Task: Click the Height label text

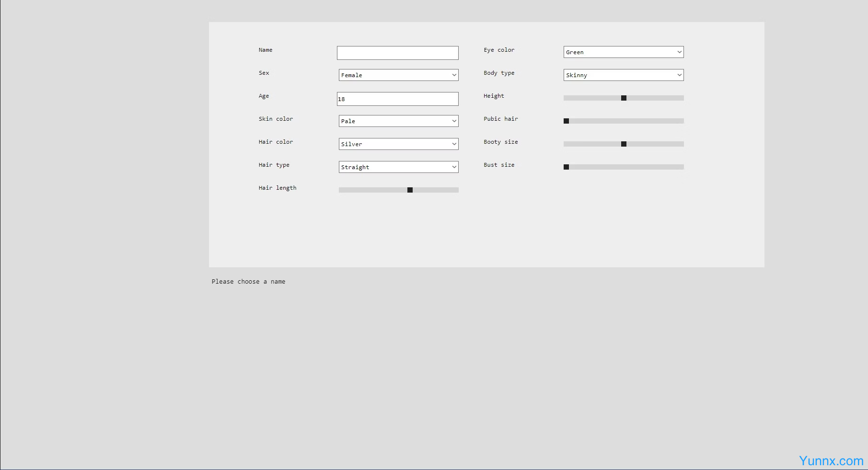Action: coord(494,96)
